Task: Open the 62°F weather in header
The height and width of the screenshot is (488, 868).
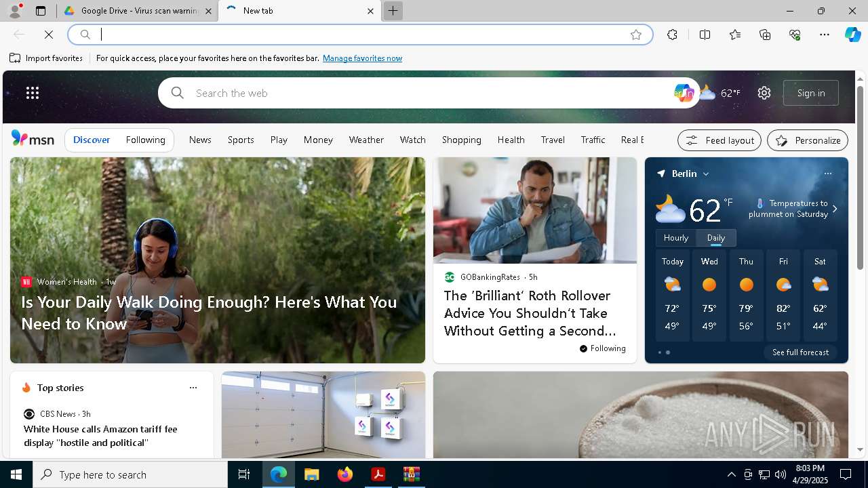Action: click(x=721, y=93)
